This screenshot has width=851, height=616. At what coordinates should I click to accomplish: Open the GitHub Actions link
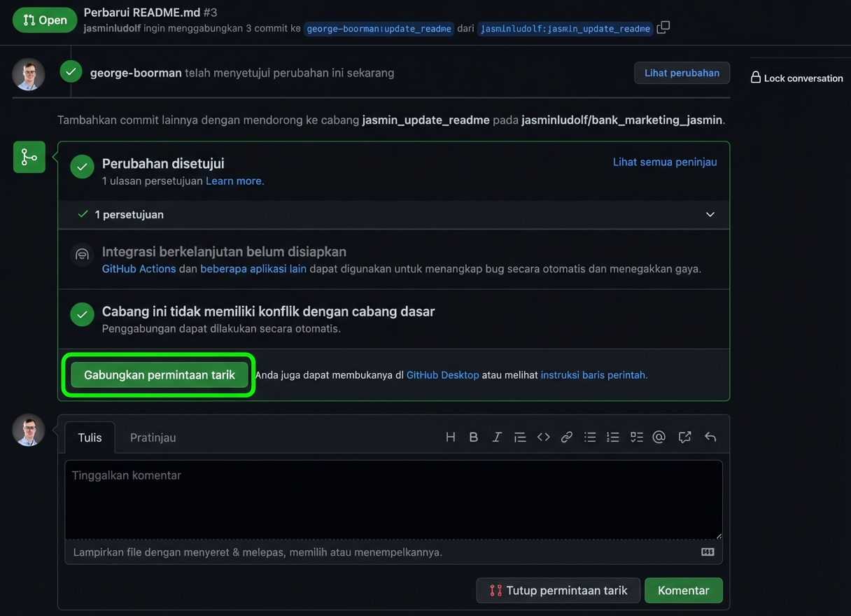139,268
